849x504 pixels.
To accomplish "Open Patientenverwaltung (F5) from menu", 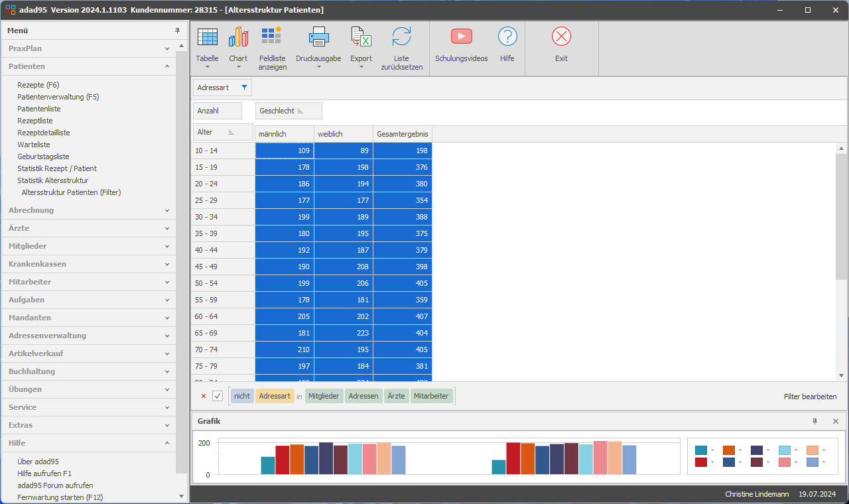I will (x=58, y=97).
